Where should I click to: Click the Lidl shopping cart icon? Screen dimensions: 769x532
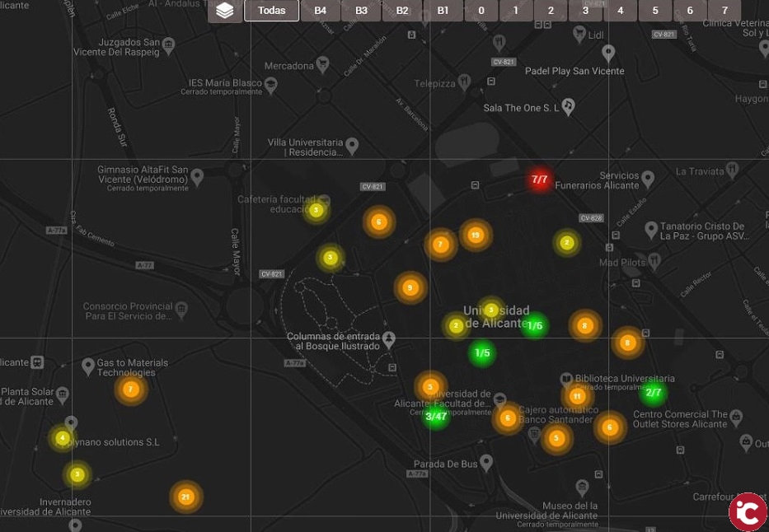pos(579,35)
